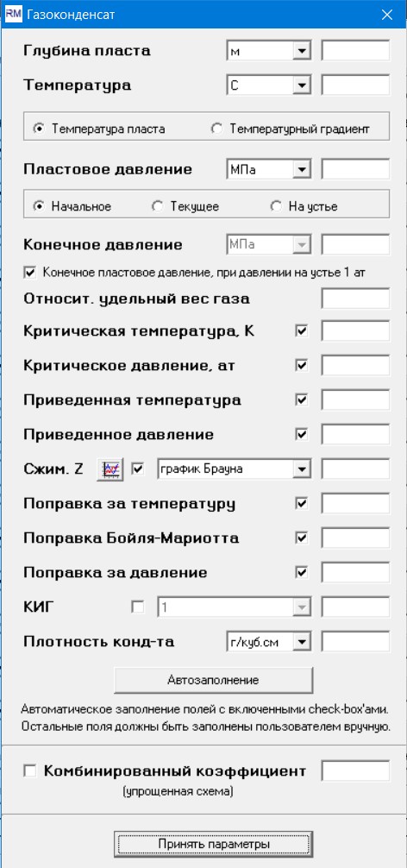Click the Автозаполнение button
The height and width of the screenshot is (868, 407).
(214, 679)
